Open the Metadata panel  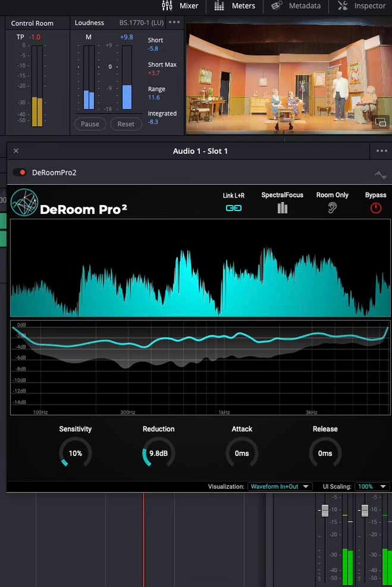coord(296,6)
